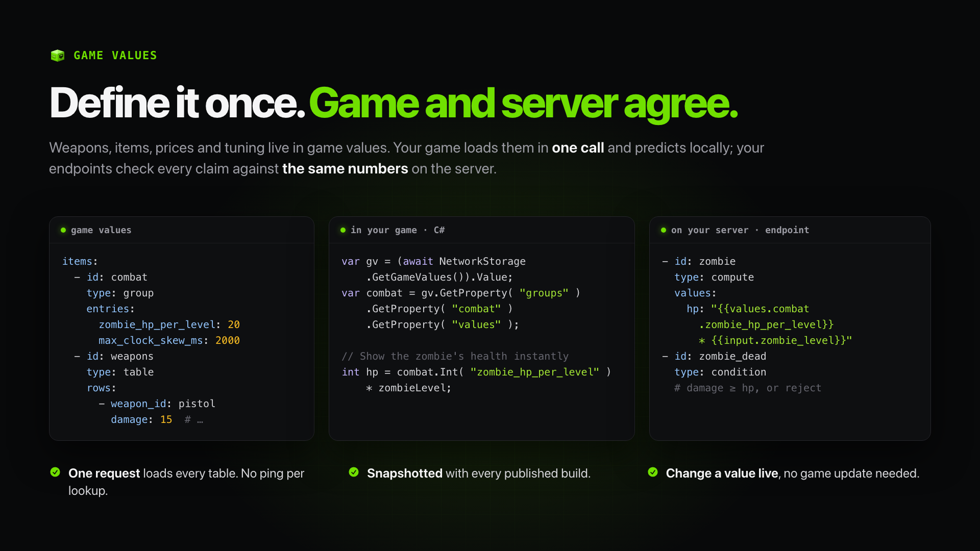This screenshot has width=980, height=551.
Task: Select the 'on your server · endpoint' panel title
Action: (740, 230)
